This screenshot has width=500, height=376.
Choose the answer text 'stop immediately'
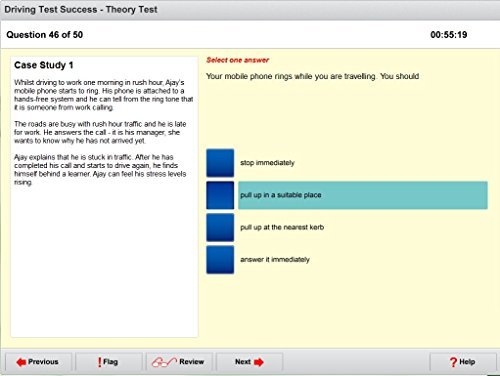[x=267, y=163]
